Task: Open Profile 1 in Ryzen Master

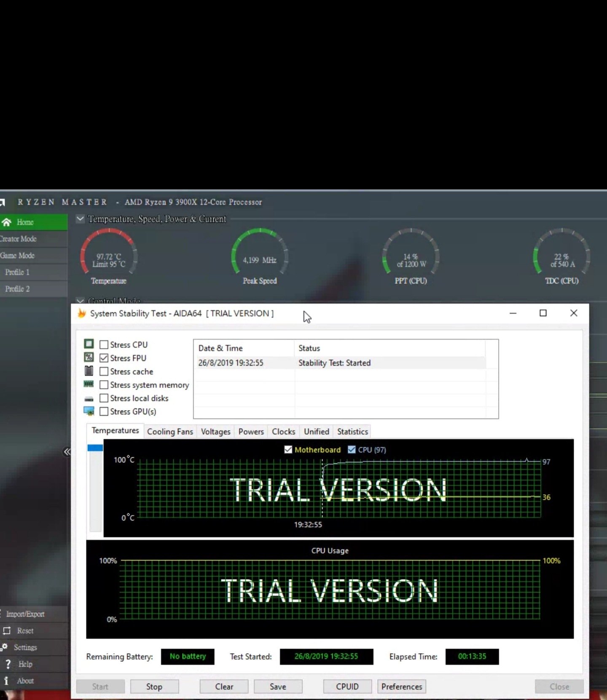Action: [x=33, y=272]
